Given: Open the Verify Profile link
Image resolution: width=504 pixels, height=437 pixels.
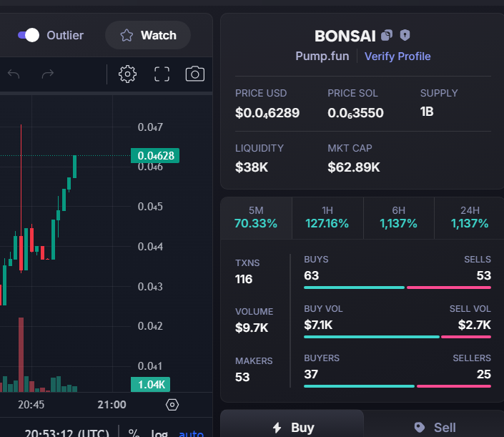Looking at the screenshot, I should tap(397, 57).
